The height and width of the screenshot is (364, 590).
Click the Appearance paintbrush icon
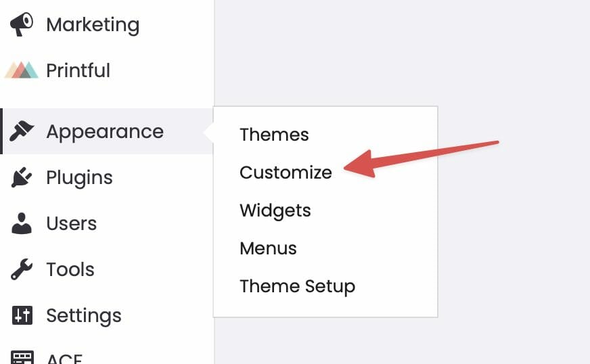22,131
